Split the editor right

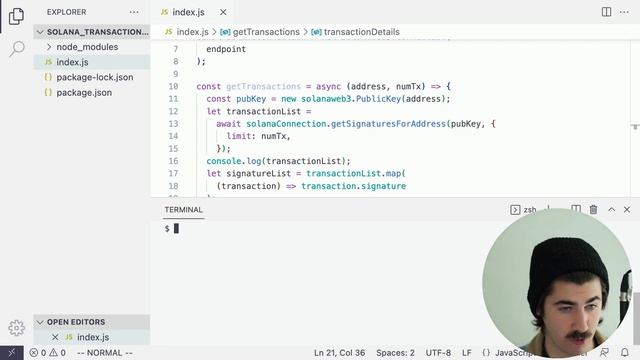[x=606, y=12]
